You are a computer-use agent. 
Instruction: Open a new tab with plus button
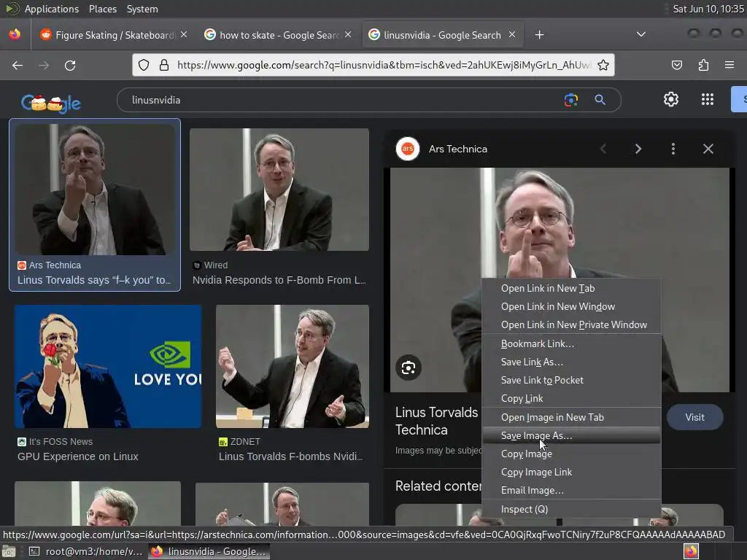pos(539,35)
